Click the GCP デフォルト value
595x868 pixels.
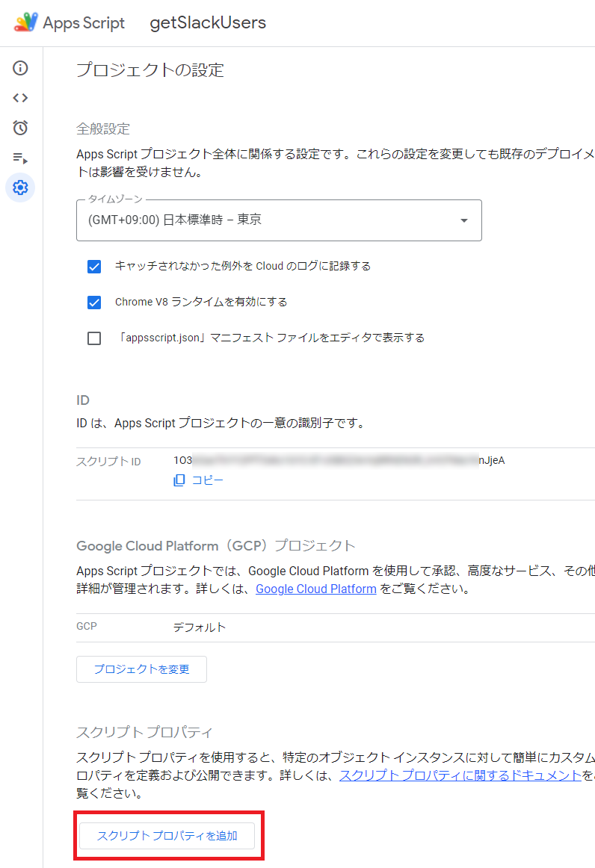[x=200, y=627]
